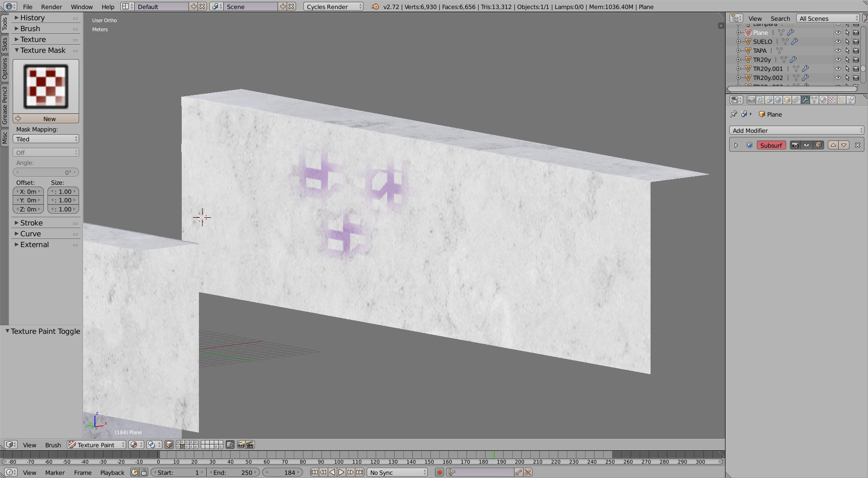Click the pin icon in properties panel
This screenshot has width=868, height=478.
[733, 114]
